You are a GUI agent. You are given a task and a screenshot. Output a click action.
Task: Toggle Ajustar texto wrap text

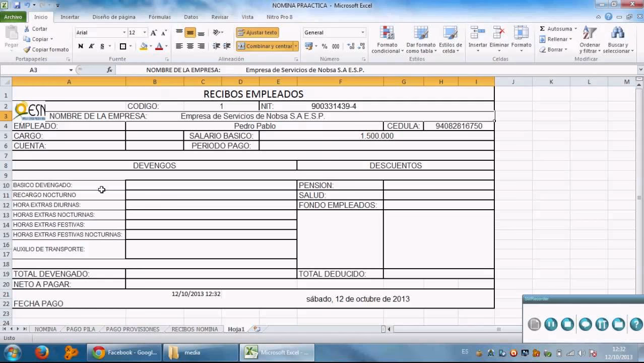point(257,32)
